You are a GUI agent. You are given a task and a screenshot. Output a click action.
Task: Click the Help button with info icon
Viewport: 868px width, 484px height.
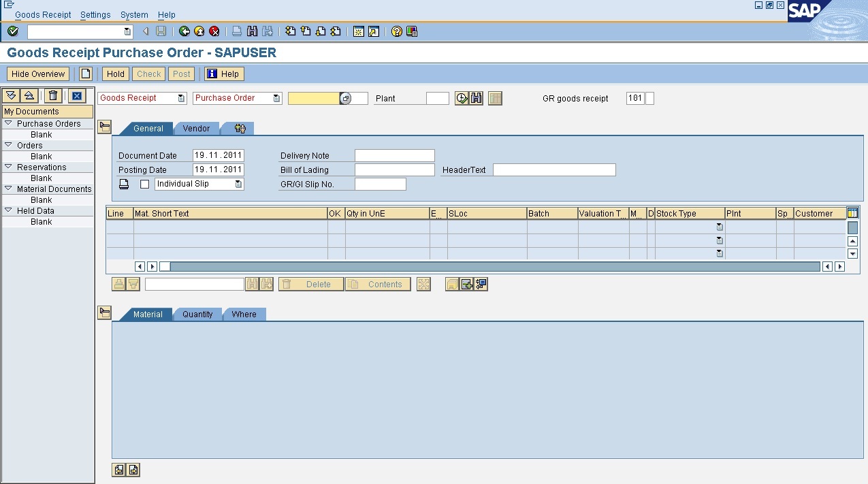pos(224,74)
